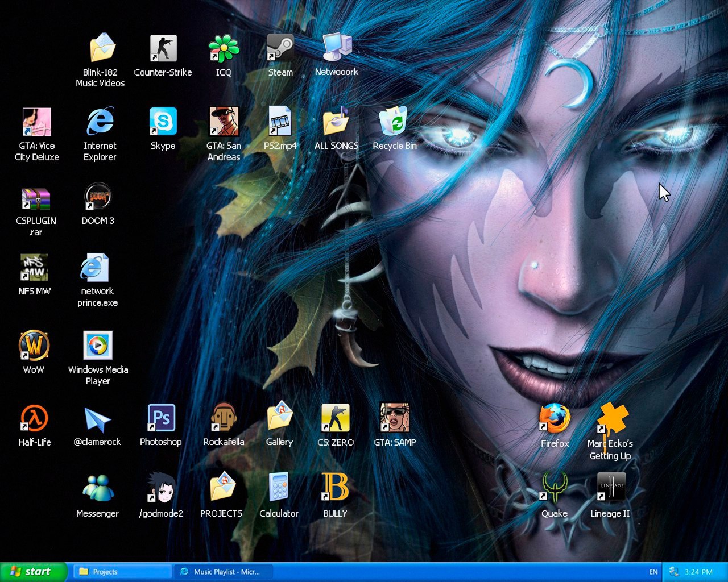Select the /godmode2 anime character shortcut
The image size is (728, 582).
pyautogui.click(x=161, y=488)
